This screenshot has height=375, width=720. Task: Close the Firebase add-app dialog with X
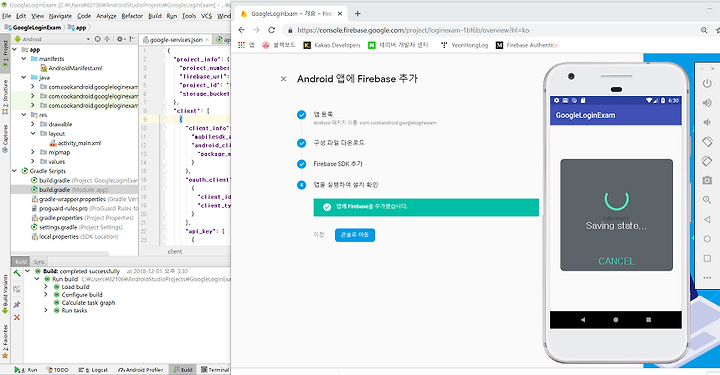coord(283,79)
